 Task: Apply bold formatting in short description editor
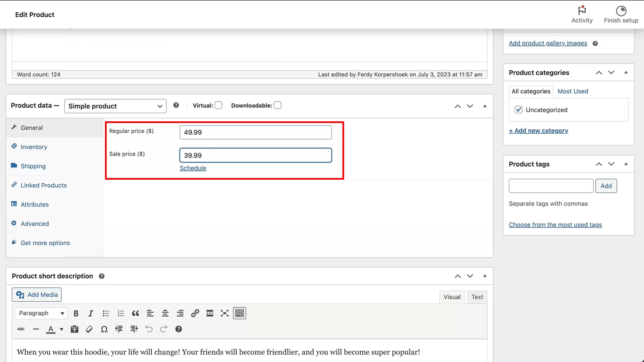click(76, 313)
